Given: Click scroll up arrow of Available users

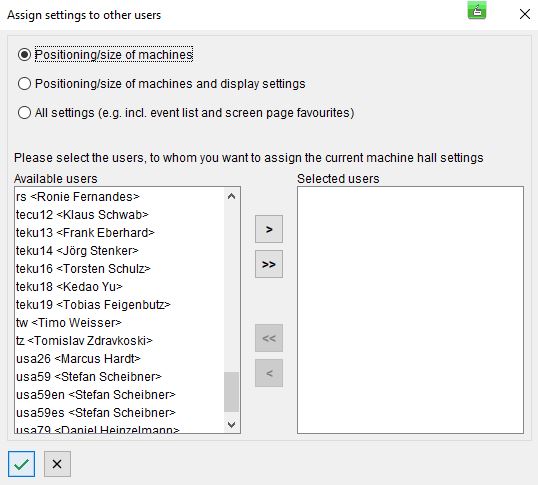Looking at the screenshot, I should pyautogui.click(x=231, y=196).
